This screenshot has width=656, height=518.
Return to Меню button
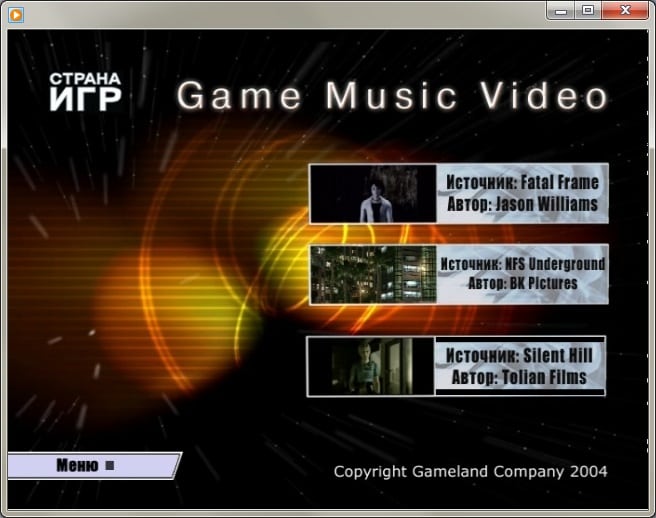click(94, 465)
